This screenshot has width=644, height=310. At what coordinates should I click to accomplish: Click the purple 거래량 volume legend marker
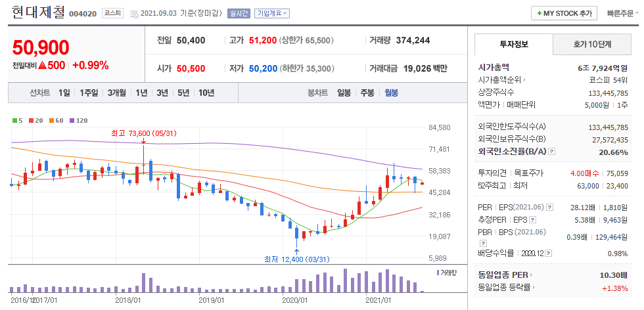point(438,272)
